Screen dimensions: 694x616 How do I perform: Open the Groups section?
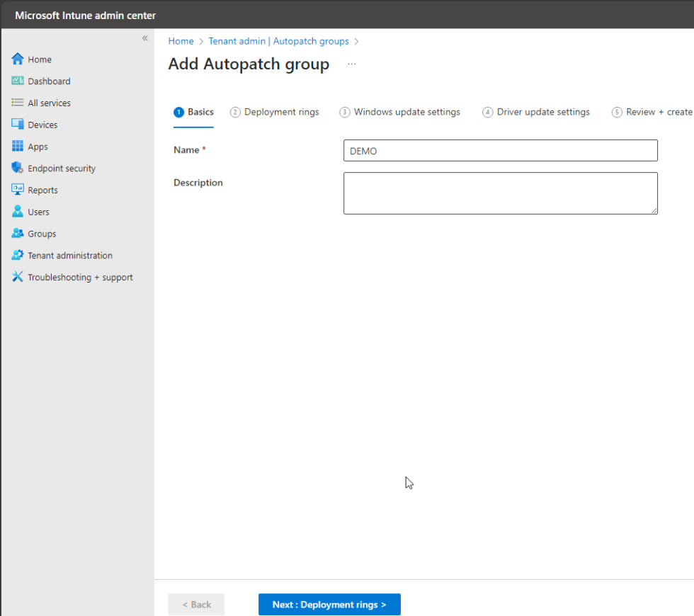click(41, 233)
